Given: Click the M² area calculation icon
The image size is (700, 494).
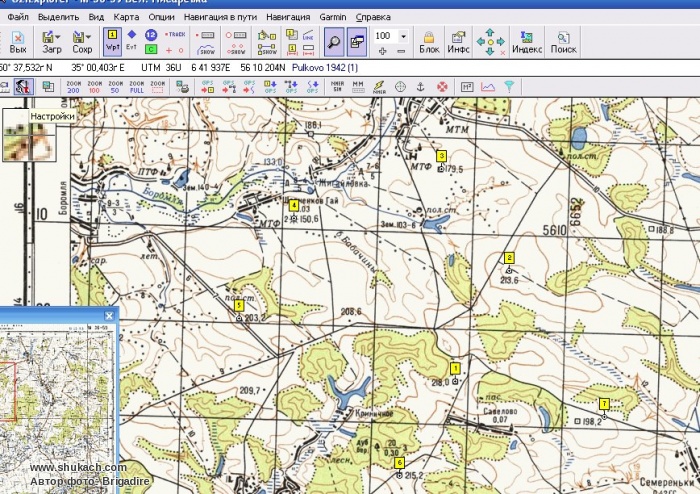Looking at the screenshot, I should click(467, 87).
